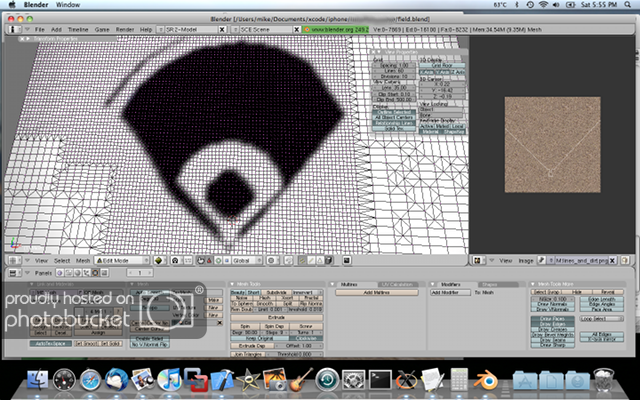
Task: Toggle Draw Faces in Mesh Tools More
Action: [553, 319]
